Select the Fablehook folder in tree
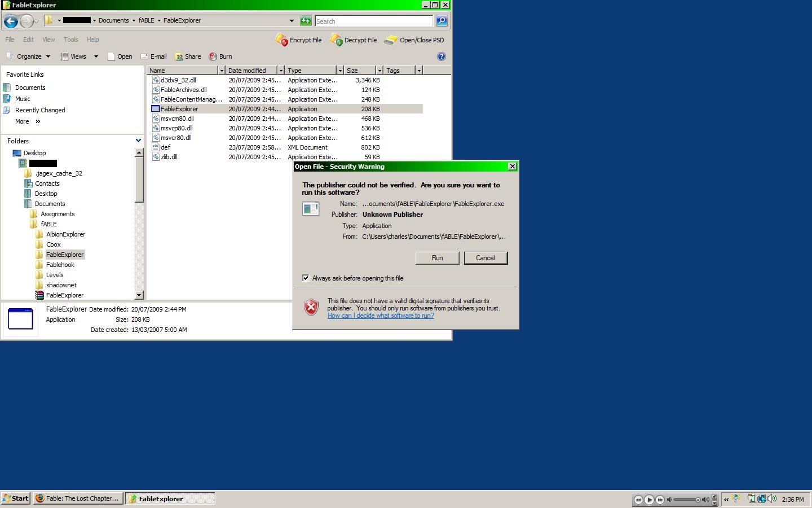Screen dimensions: 812x508 click(60, 265)
